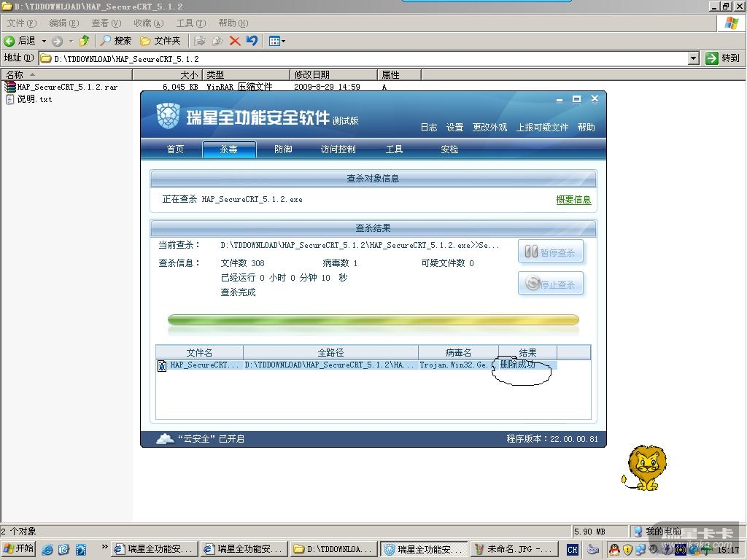Expand the address bar dropdown
This screenshot has width=747, height=560.
pyautogui.click(x=694, y=58)
